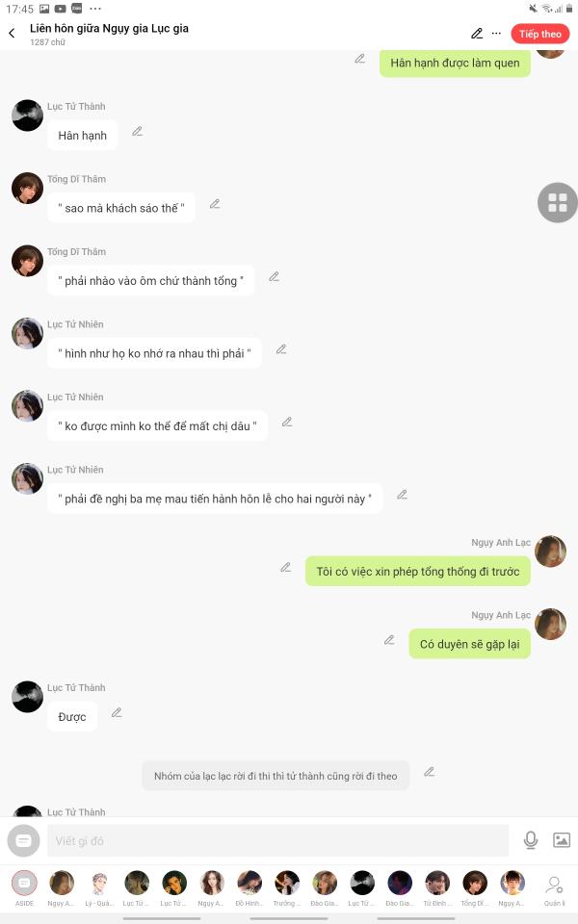This screenshot has width=578, height=924.
Task: Focus the 'Viết gì đó' text field
Action: click(x=282, y=840)
